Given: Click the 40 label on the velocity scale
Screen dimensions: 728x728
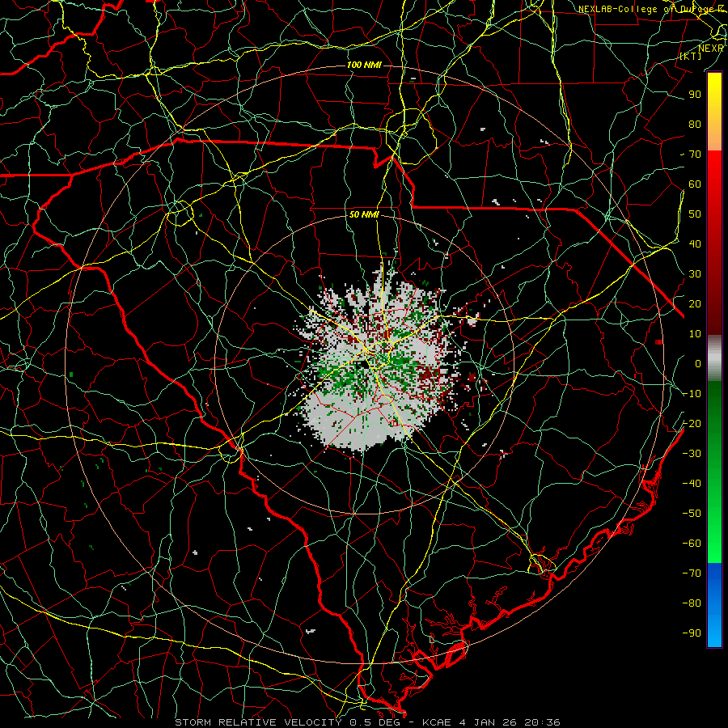Looking at the screenshot, I should tap(695, 243).
